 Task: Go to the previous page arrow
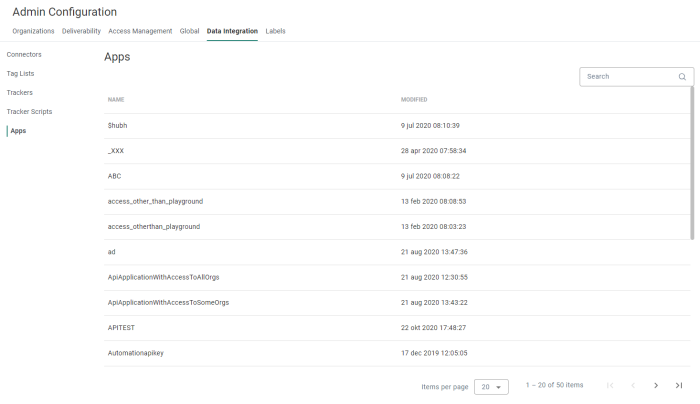tap(633, 385)
